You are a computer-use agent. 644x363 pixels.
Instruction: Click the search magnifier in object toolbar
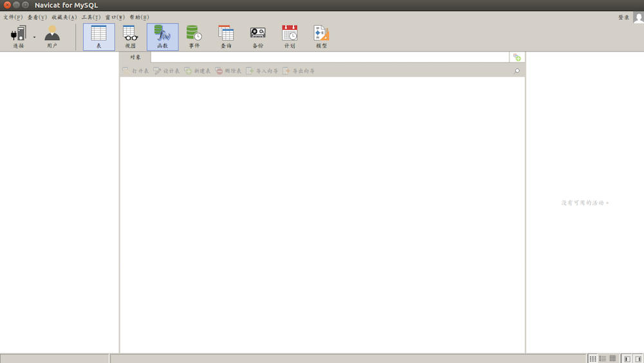pos(517,71)
